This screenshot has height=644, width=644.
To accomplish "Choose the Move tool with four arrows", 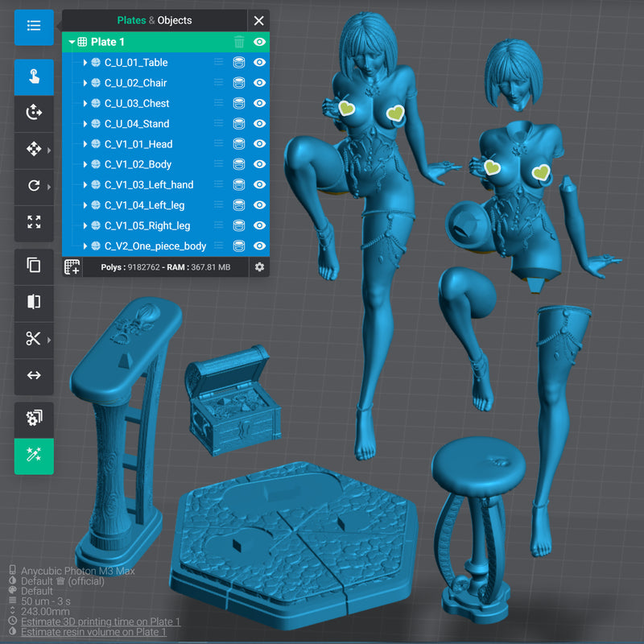I will point(34,149).
